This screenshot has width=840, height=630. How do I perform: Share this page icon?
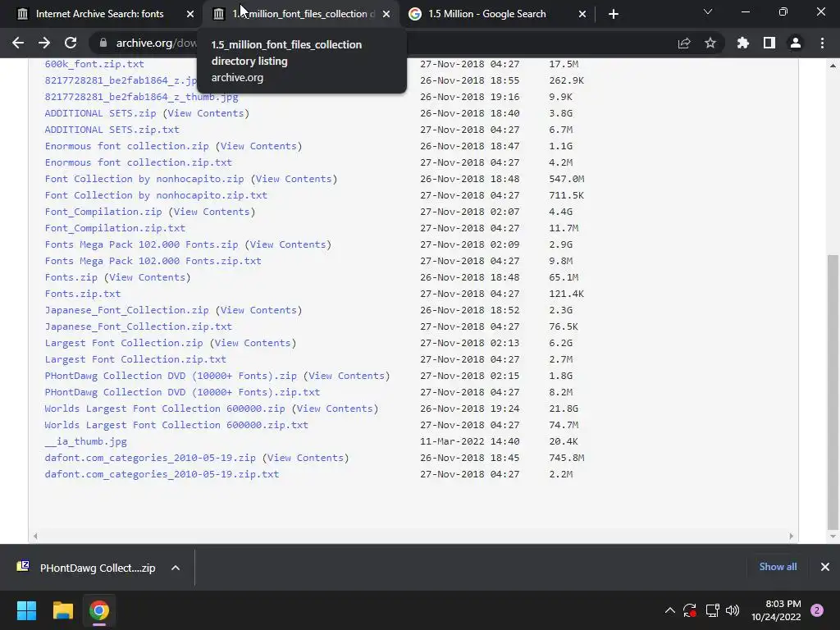point(684,43)
